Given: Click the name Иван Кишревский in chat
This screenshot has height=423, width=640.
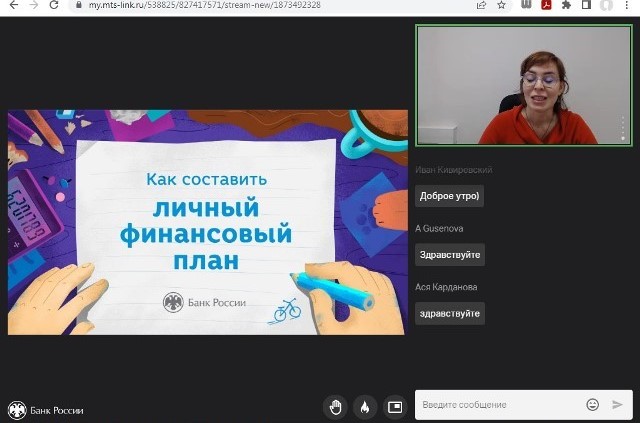Looking at the screenshot, I should coord(453,170).
